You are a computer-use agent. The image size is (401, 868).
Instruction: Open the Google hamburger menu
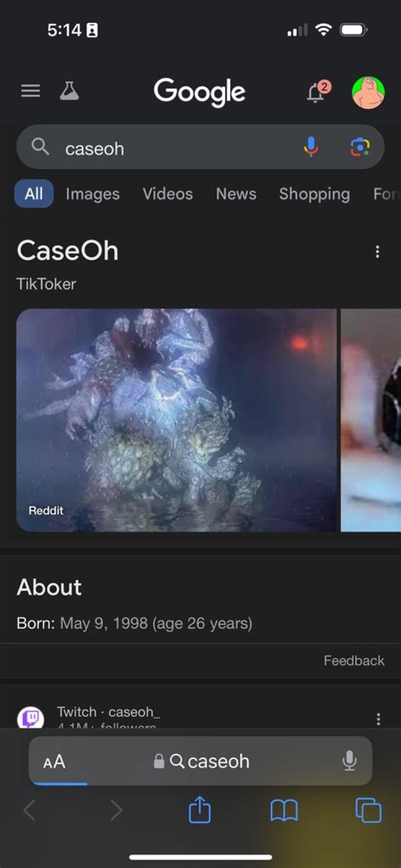pos(31,91)
